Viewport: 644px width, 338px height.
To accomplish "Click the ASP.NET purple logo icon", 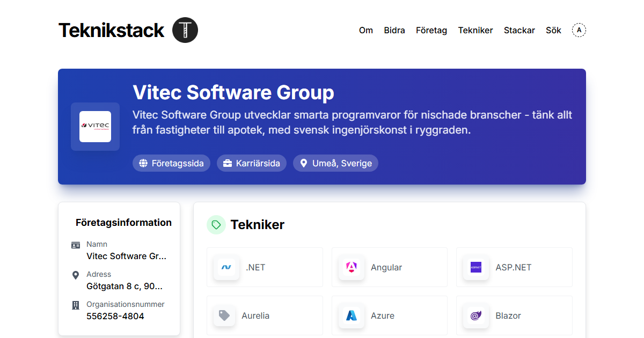I will point(476,267).
